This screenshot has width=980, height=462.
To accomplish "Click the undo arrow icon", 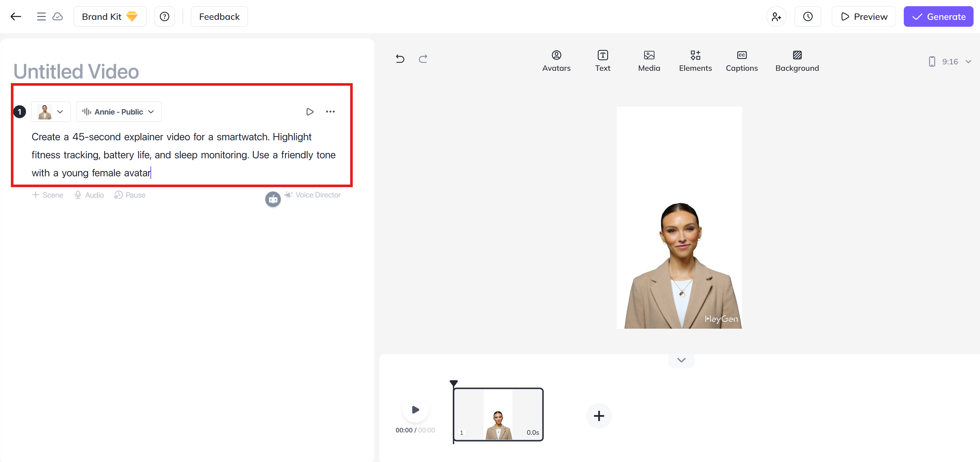I will (x=400, y=59).
